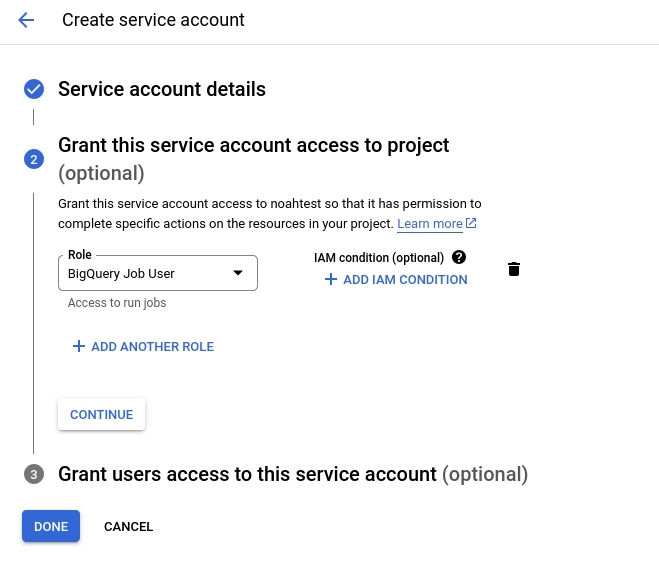Expand the Service account details step
The height and width of the screenshot is (588, 659).
click(x=162, y=89)
